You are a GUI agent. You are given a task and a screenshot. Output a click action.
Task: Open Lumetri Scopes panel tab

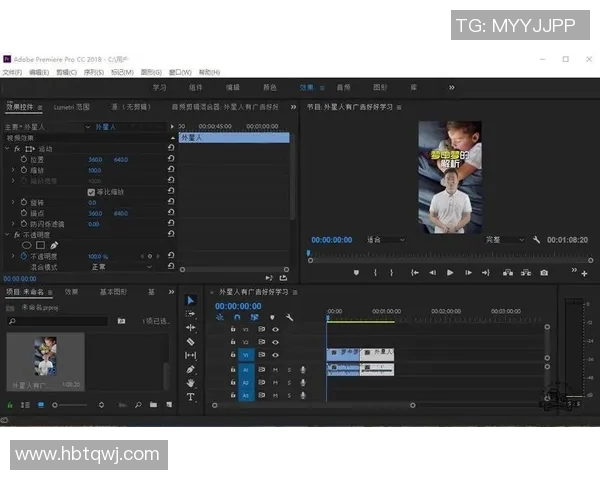tap(72, 107)
